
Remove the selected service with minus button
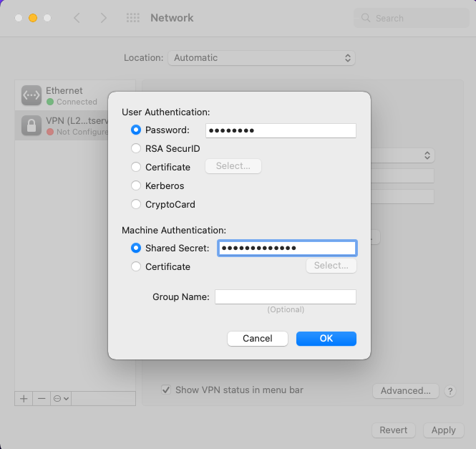coord(42,398)
